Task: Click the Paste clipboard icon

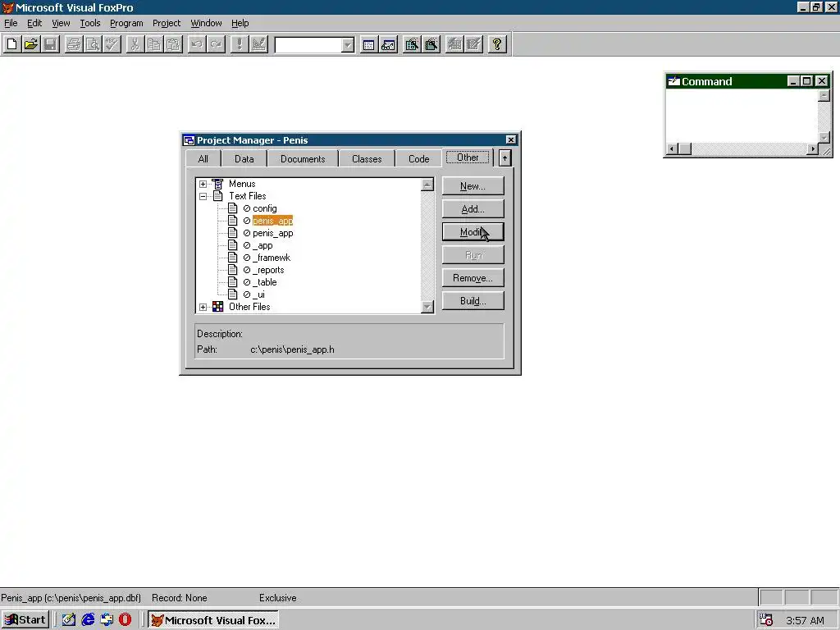Action: tap(173, 44)
